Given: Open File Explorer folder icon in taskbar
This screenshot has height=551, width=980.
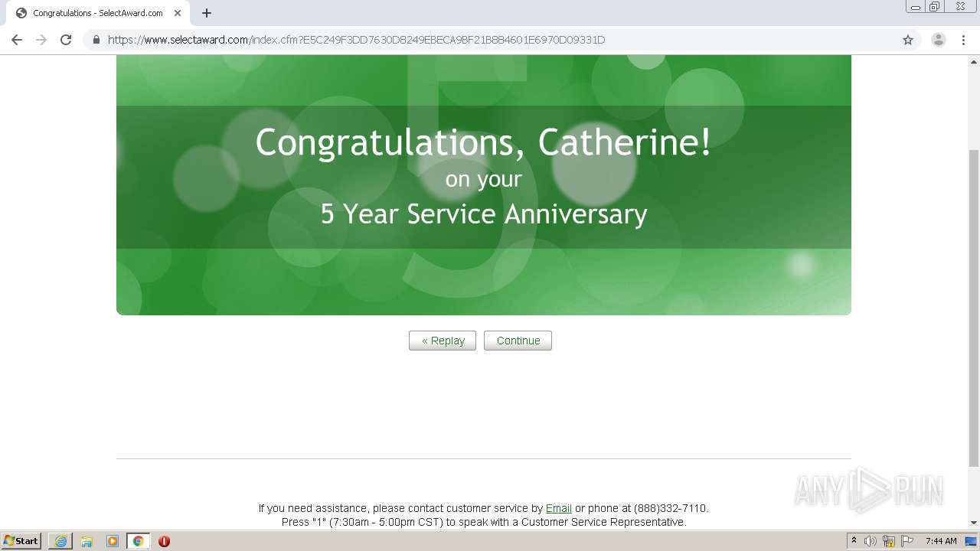Looking at the screenshot, I should point(87,541).
